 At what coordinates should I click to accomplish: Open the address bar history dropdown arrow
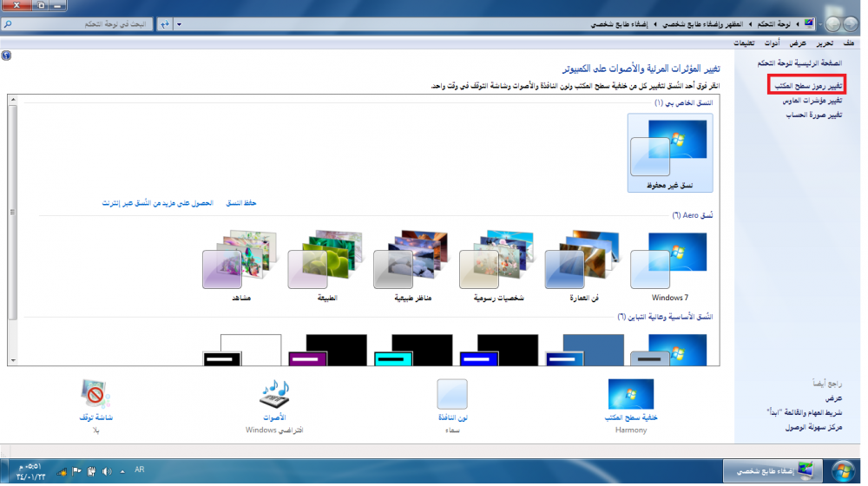point(179,24)
